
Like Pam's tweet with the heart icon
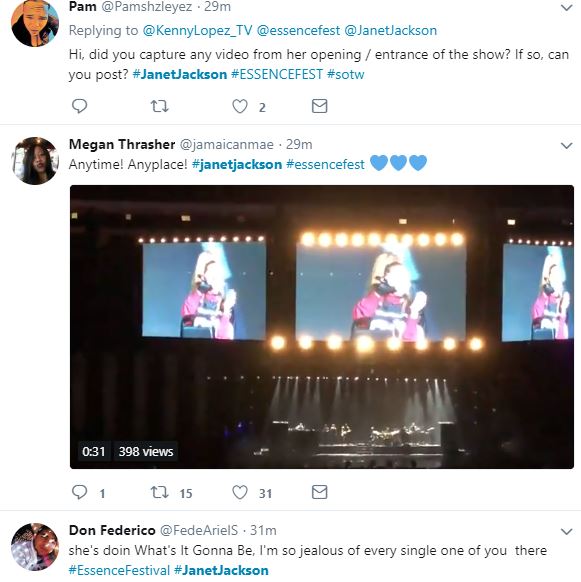[x=240, y=107]
